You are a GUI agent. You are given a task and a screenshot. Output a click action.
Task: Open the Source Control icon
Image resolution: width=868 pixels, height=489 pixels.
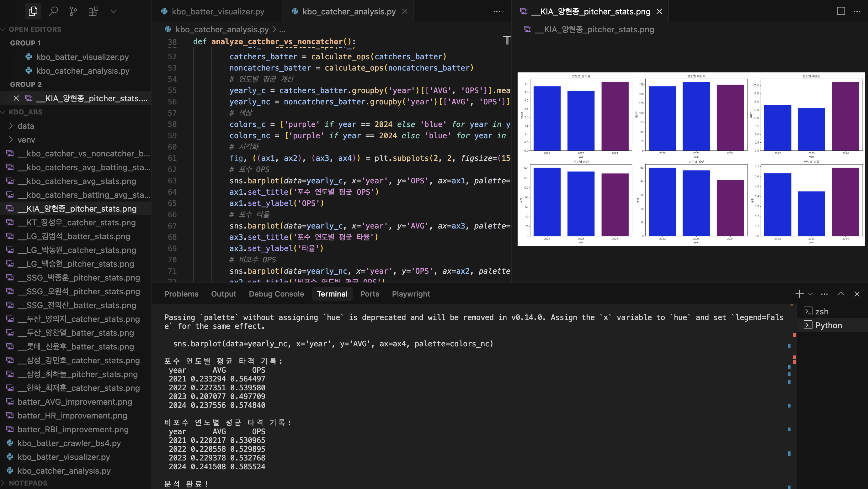pyautogui.click(x=73, y=12)
